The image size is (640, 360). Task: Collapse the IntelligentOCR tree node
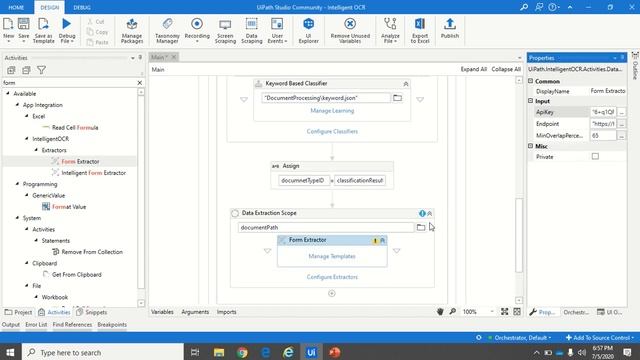click(x=27, y=139)
